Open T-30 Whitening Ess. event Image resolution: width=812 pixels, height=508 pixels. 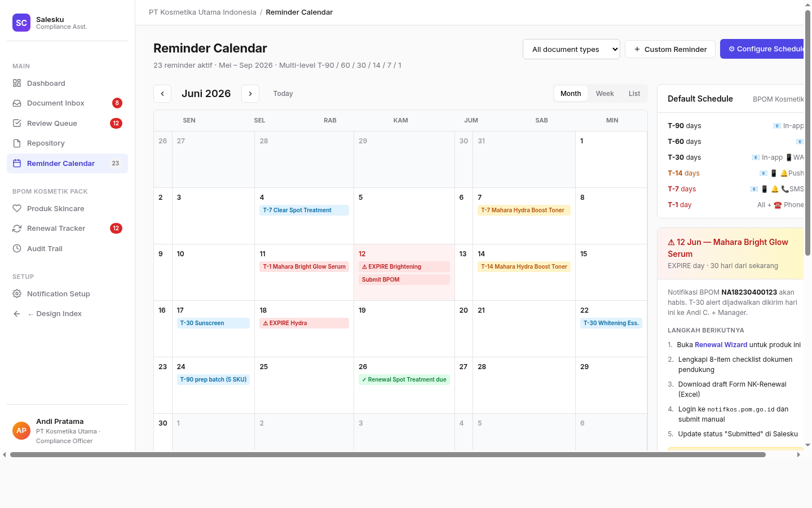[611, 323]
